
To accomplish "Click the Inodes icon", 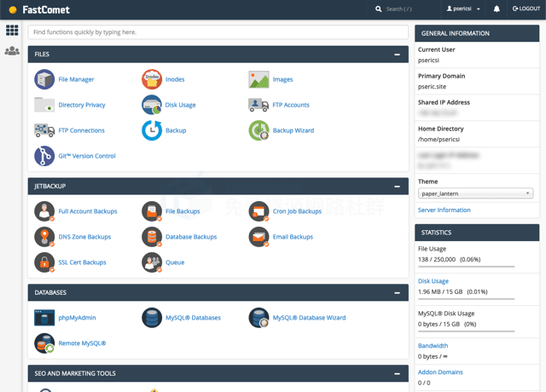I will (152, 79).
